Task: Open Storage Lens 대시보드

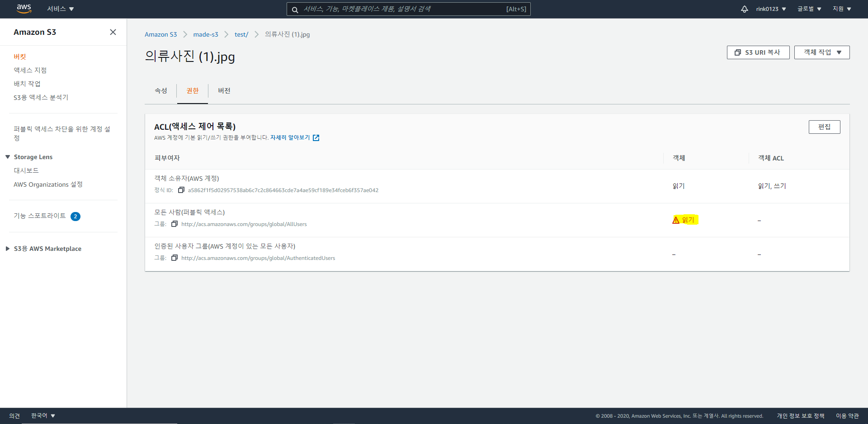Action: coord(26,170)
